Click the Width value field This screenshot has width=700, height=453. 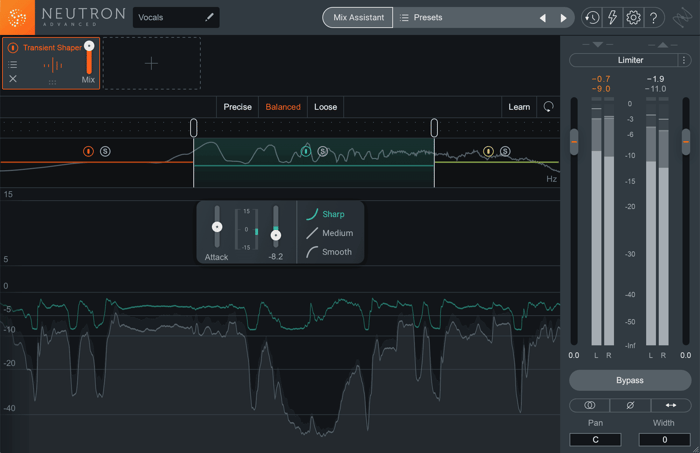point(664,440)
